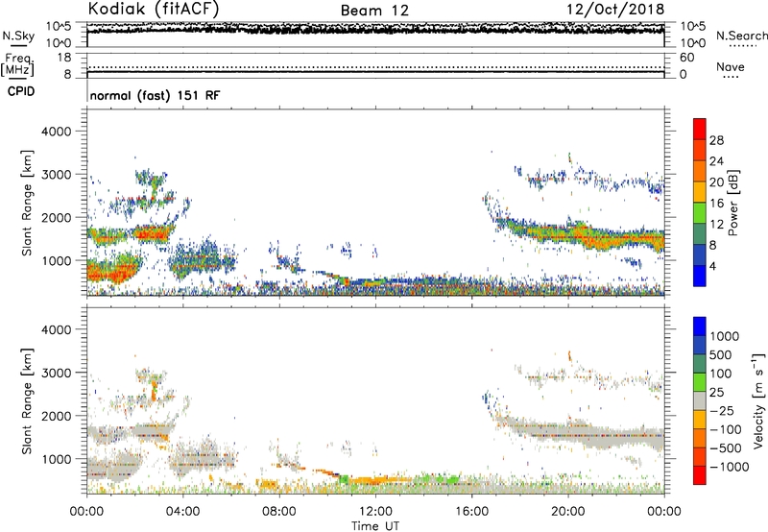Select the 'N.Search' legend label
Image resolution: width=768 pixels, height=532 pixels.
coord(742,36)
